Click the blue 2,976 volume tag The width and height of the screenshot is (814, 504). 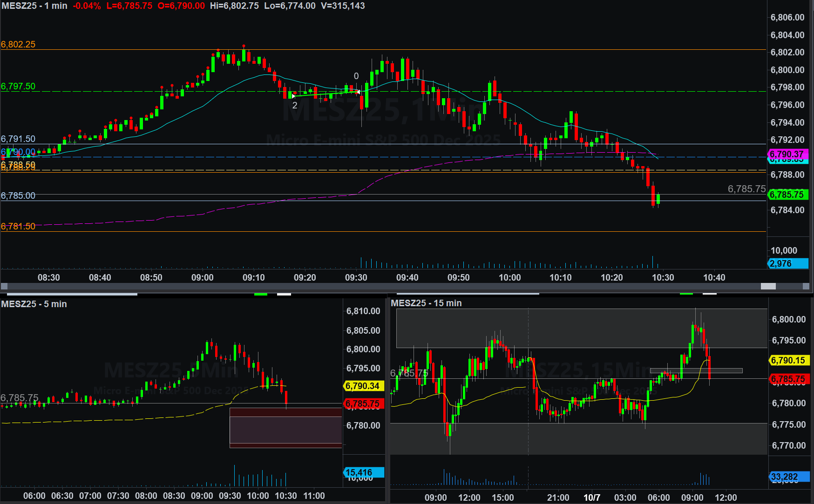(787, 263)
